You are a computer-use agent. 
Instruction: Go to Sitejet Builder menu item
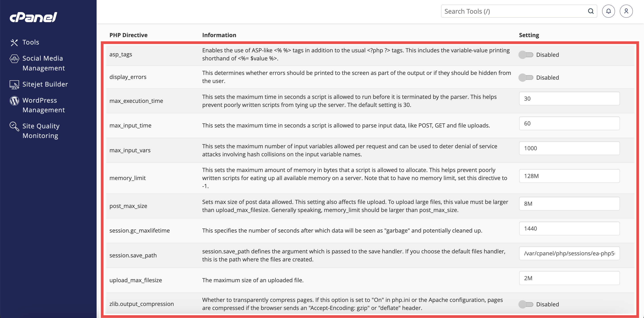45,84
